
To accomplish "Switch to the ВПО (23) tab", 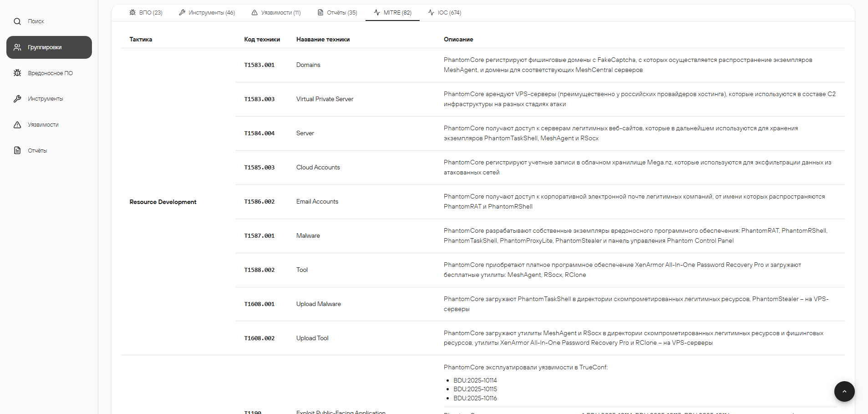I will pyautogui.click(x=146, y=13).
